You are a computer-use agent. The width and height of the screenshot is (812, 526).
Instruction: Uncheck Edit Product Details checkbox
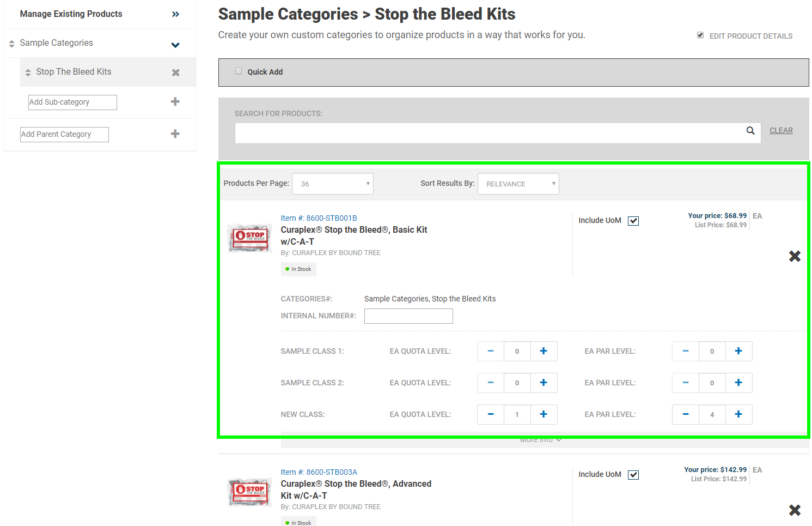tap(700, 35)
